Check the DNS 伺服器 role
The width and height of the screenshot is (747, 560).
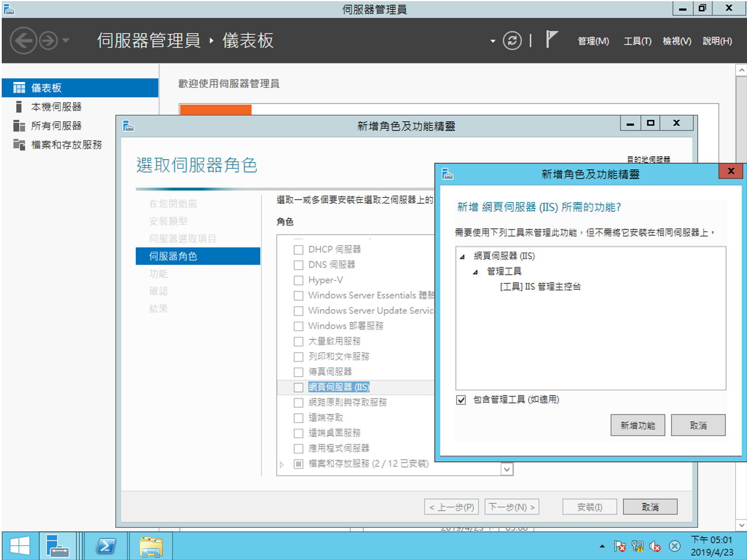[298, 265]
